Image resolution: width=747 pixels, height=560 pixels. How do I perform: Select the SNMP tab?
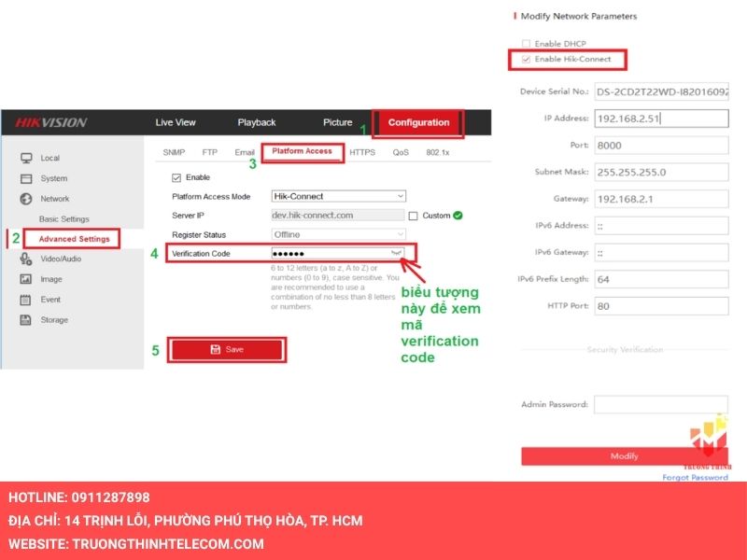[174, 152]
